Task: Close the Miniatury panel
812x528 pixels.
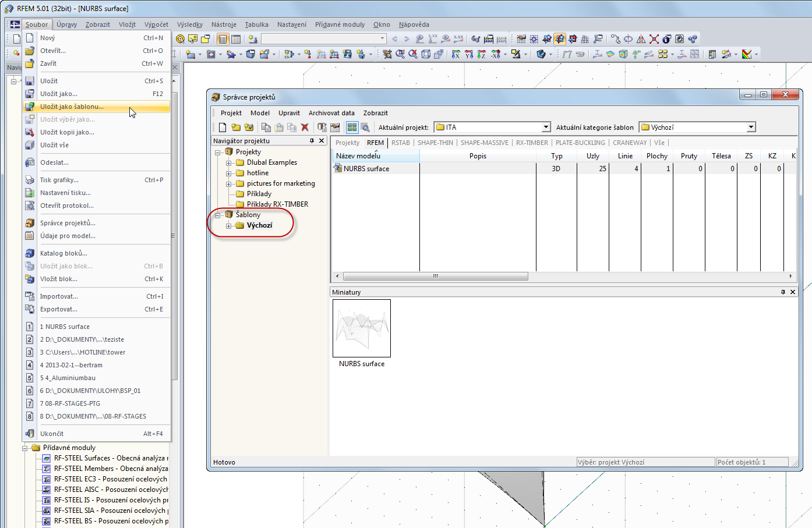Action: 793,292
